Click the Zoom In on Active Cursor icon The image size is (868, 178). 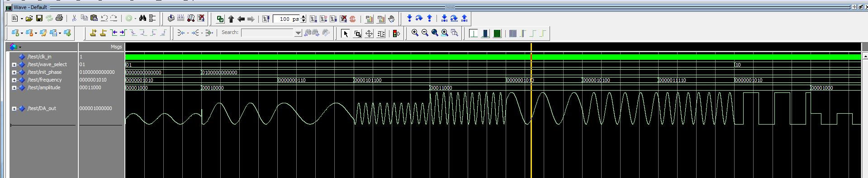click(x=445, y=33)
